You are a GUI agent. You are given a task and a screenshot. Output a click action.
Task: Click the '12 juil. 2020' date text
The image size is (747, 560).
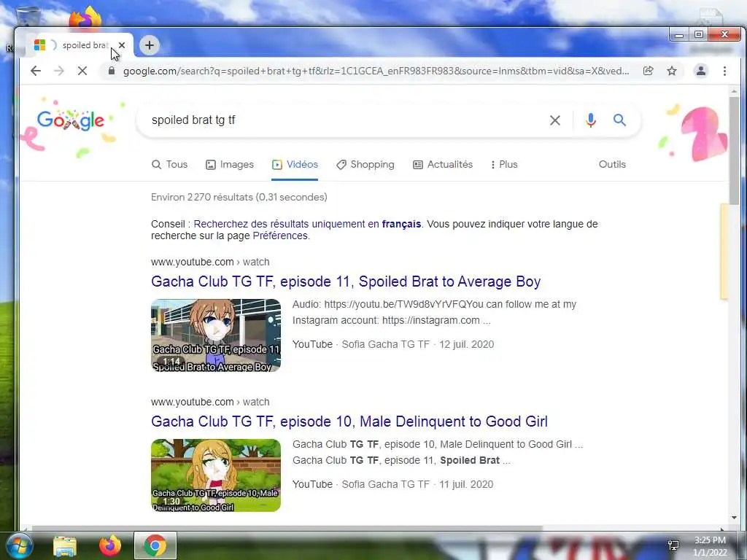(x=466, y=344)
